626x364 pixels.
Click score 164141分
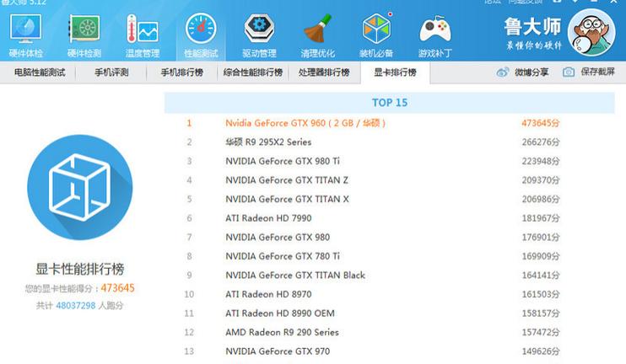(541, 276)
